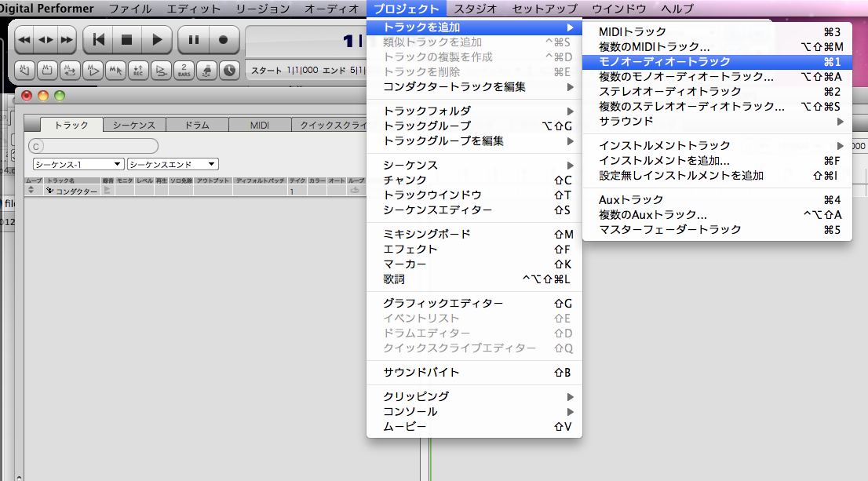This screenshot has width=868, height=481.
Task: Switch to the トラック tab
Action: (71, 125)
